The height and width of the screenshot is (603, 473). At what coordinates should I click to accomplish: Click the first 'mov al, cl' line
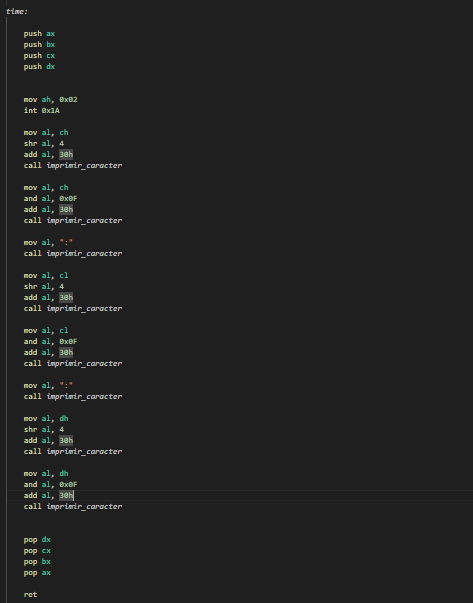tap(46, 276)
